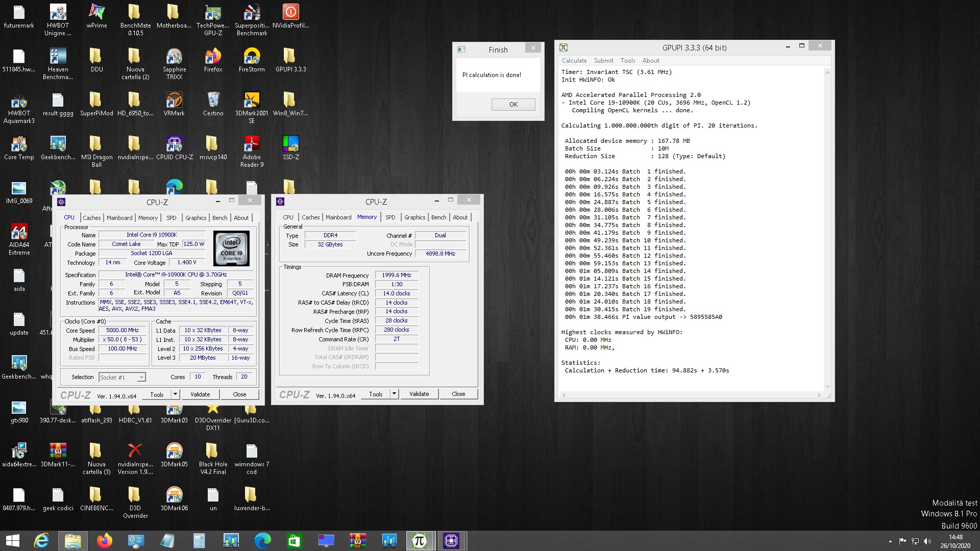This screenshot has width=980, height=551.
Task: Open Bench tab in left CPU-Z window
Action: (x=220, y=218)
